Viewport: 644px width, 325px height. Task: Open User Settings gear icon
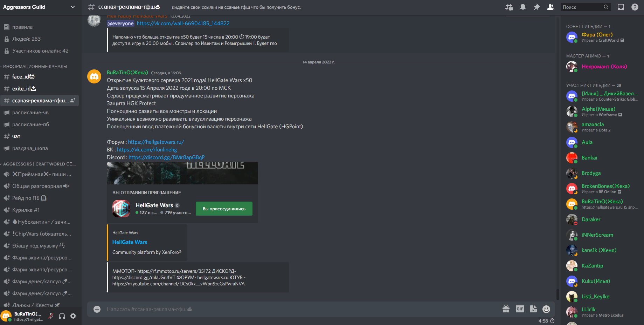73,316
